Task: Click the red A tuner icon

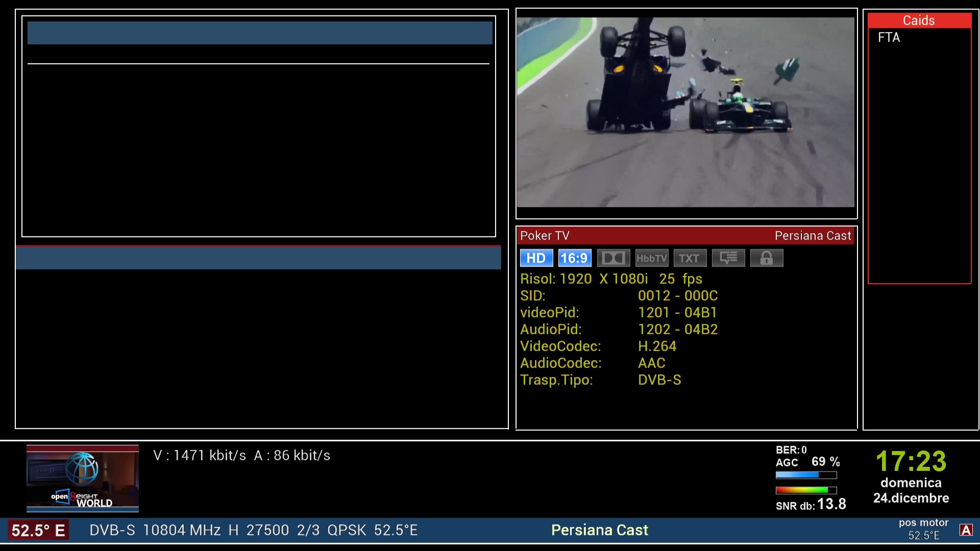Action: point(966,530)
